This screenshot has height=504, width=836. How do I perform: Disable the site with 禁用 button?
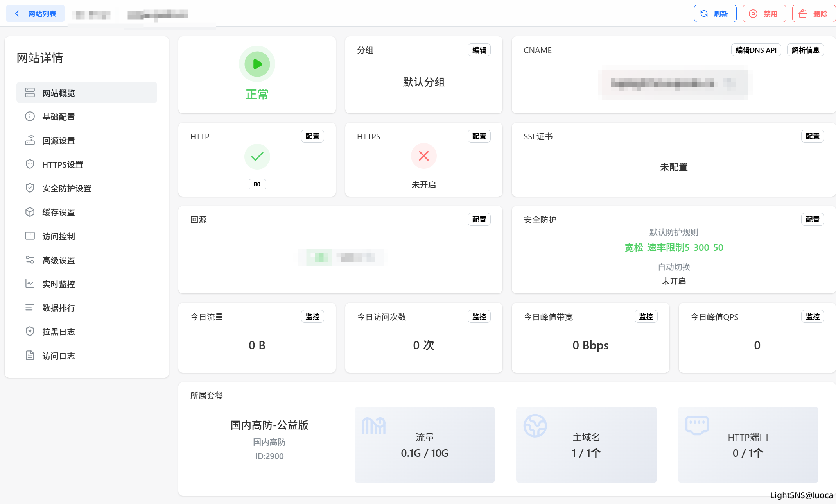[764, 14]
